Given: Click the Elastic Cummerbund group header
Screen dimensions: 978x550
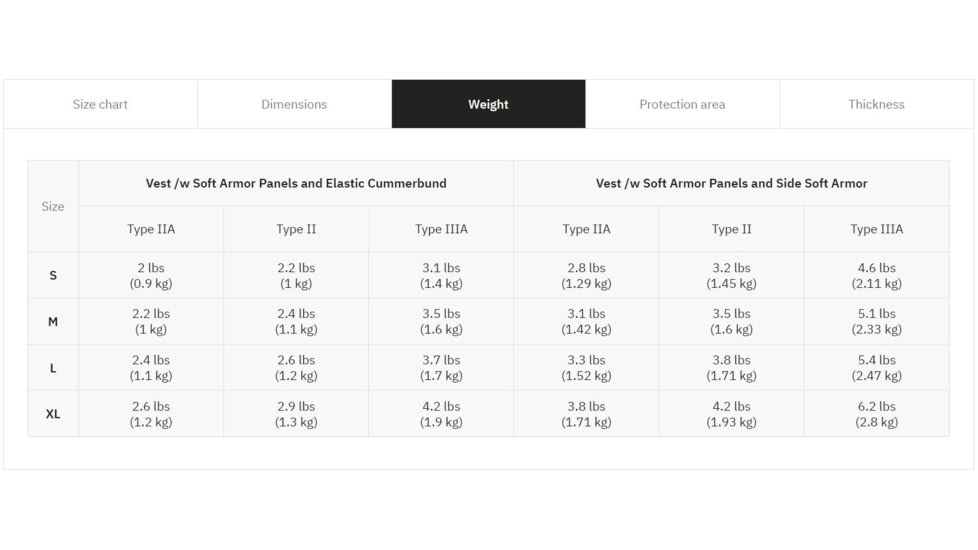Looking at the screenshot, I should point(296,183).
